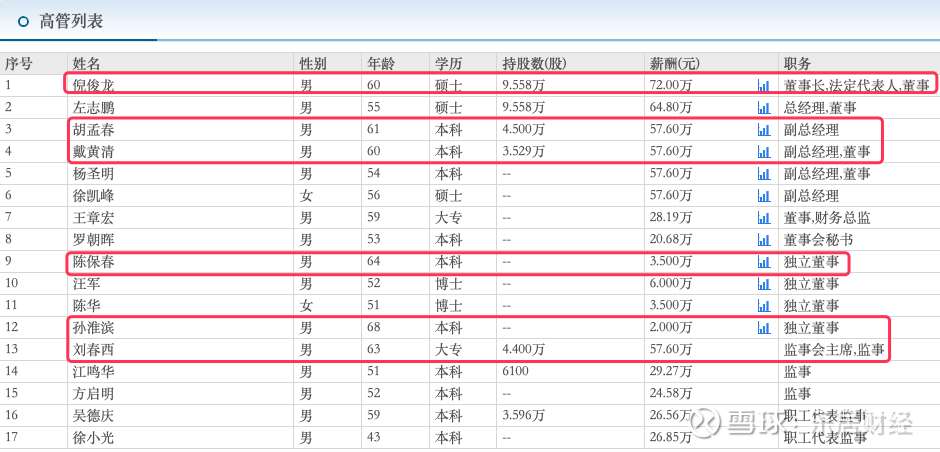This screenshot has width=940, height=452.
Task: Open salary chart icon for 倪俊龙
Action: coord(763,86)
